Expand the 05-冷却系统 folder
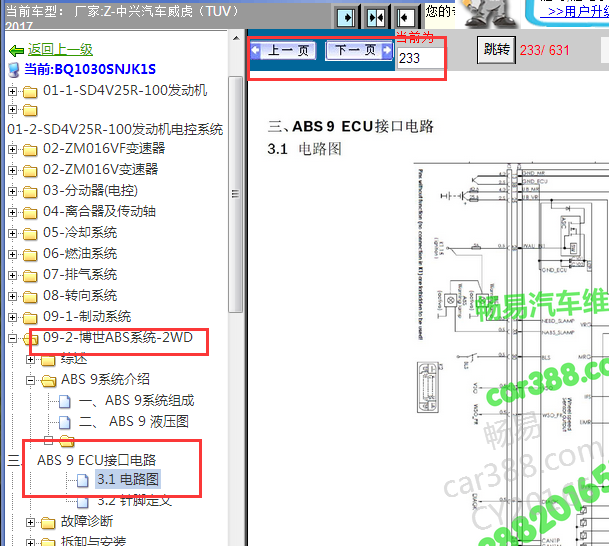The image size is (609, 546). coord(12,233)
